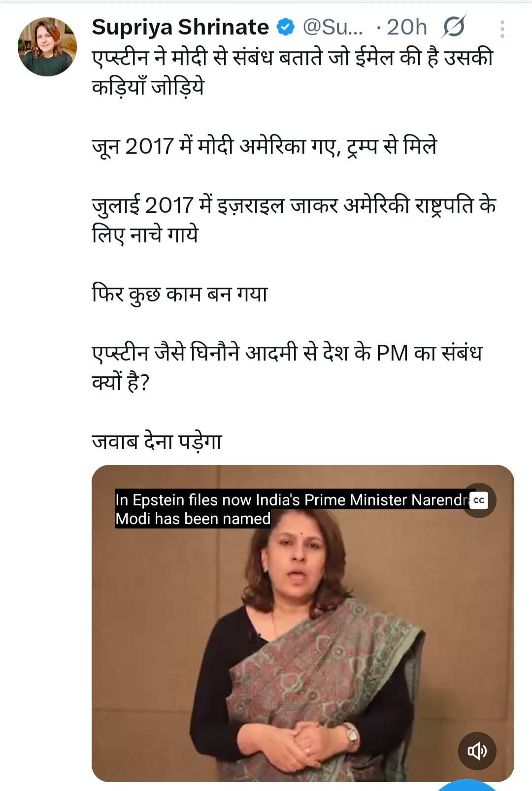The image size is (532, 791).
Task: Play the embedded video of the speaker
Action: click(303, 623)
